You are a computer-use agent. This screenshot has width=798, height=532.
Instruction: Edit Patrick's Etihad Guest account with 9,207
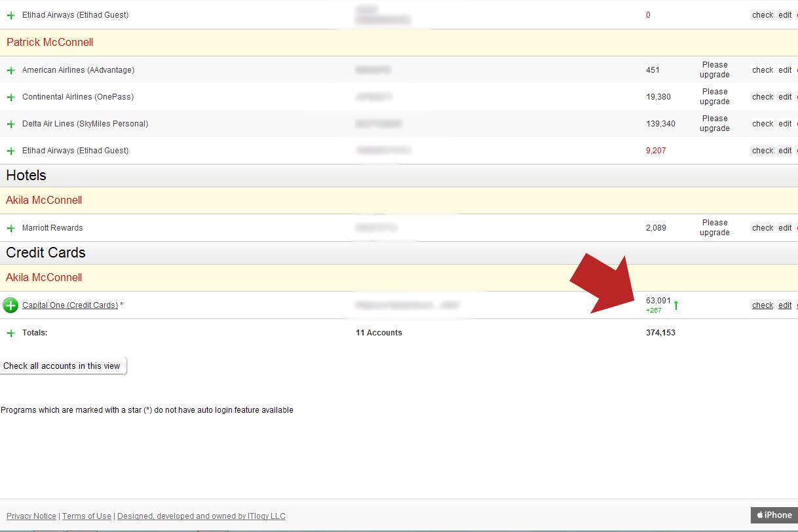click(x=785, y=151)
